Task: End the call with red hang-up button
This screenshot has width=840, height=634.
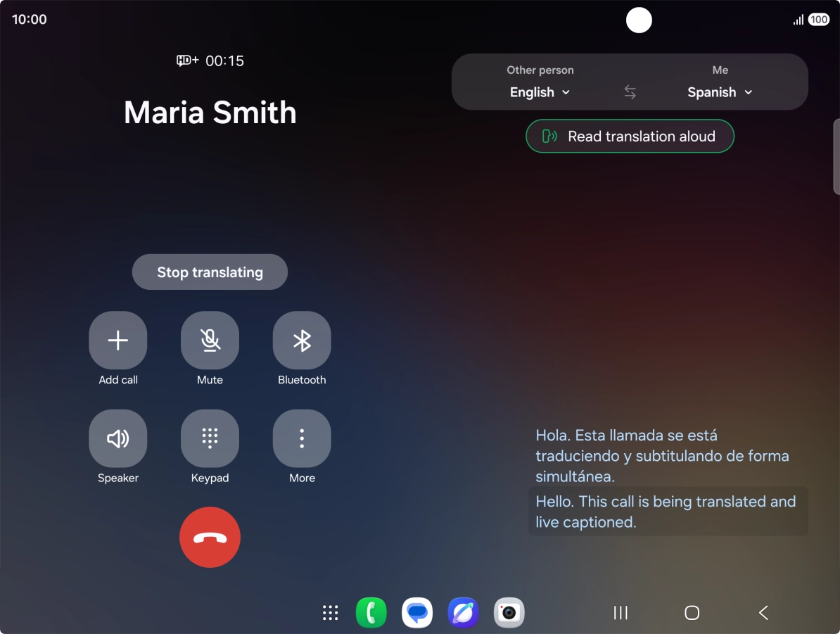Action: (x=210, y=537)
